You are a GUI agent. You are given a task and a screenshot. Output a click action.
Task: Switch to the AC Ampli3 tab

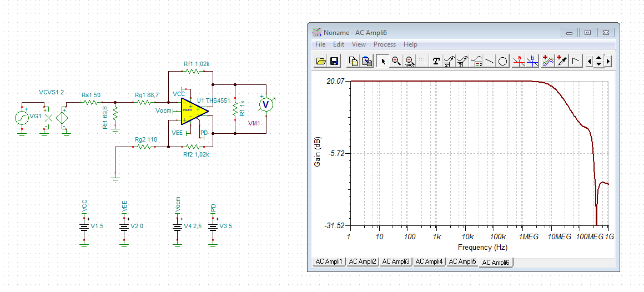[396, 261]
